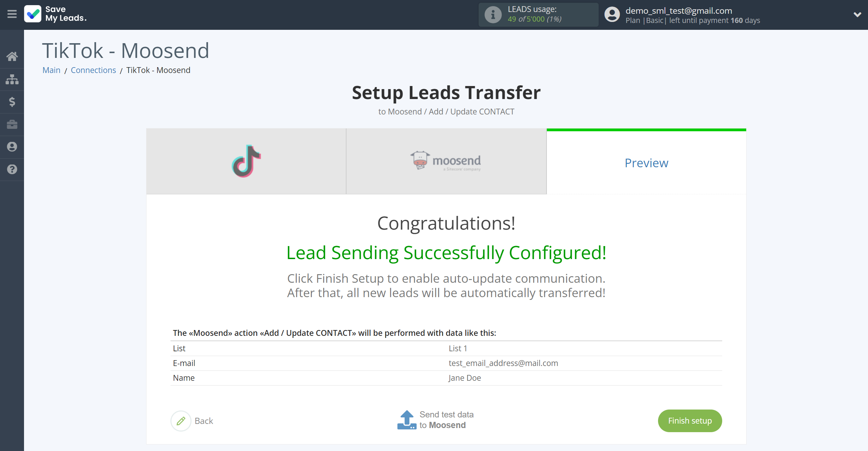The height and width of the screenshot is (451, 868).
Task: Click the Finish Setup button
Action: [689, 420]
